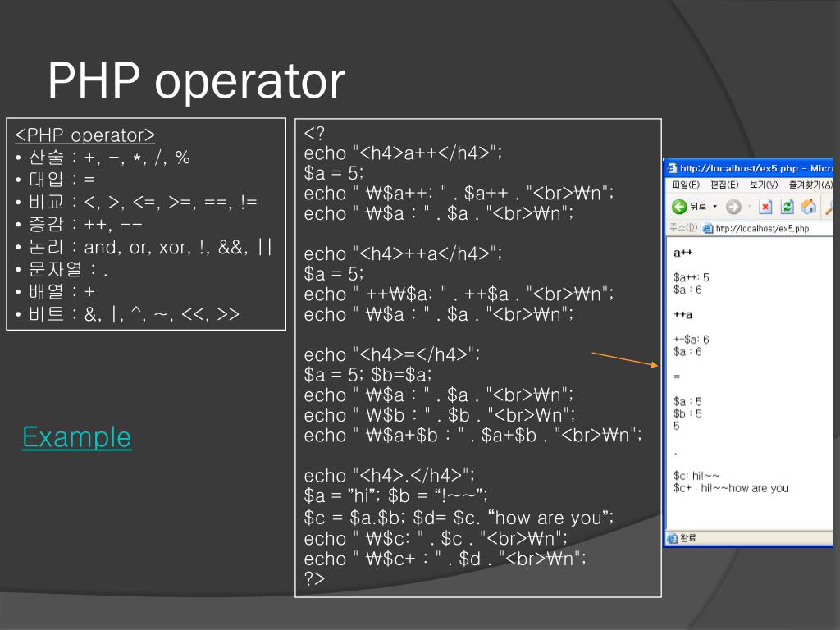Click the '논리 : and, or, xor' line
This screenshot has width=840, height=630.
(x=144, y=247)
